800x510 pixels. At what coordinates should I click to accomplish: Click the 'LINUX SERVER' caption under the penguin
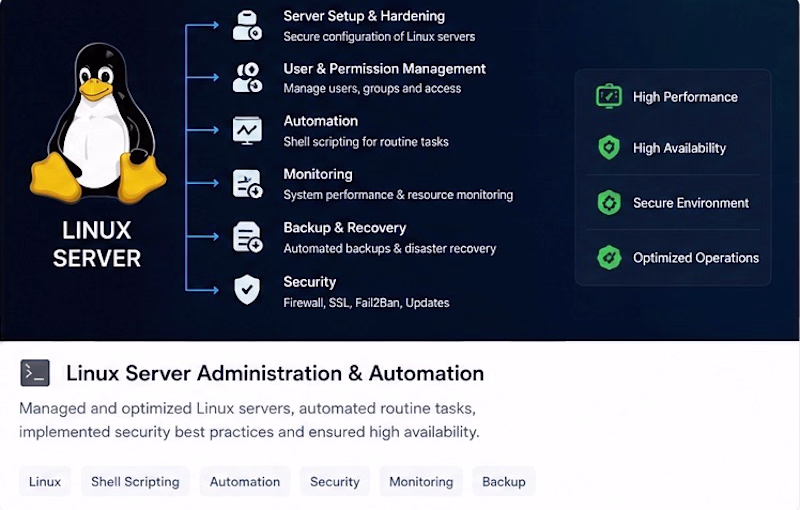click(x=97, y=244)
